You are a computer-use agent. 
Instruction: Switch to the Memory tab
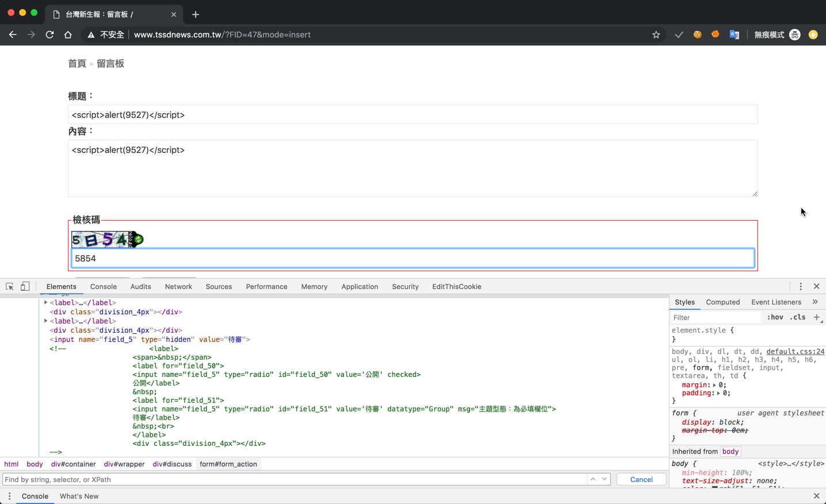point(314,287)
